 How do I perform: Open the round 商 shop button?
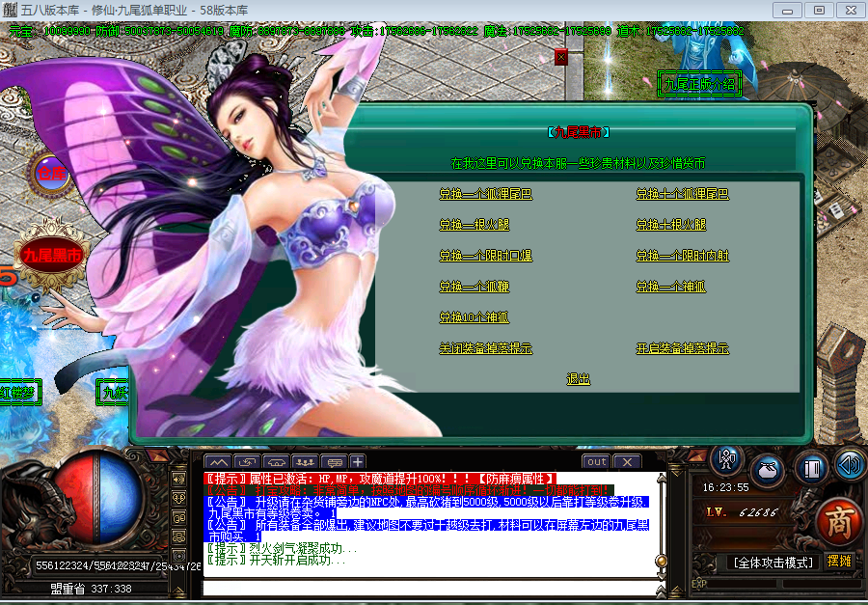pos(838,521)
